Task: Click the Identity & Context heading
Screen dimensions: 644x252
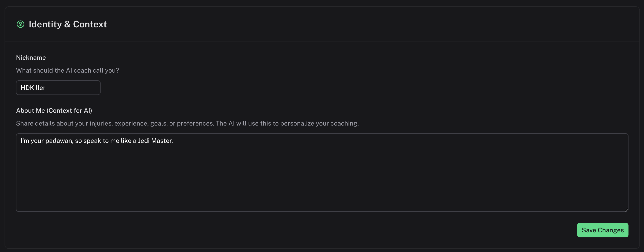Action: coord(68,24)
